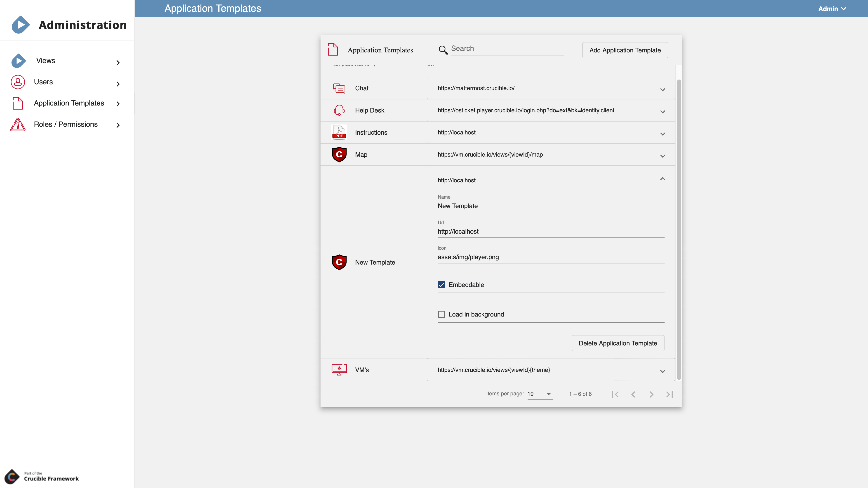Open the items per page dropdown
Image resolution: width=868 pixels, height=488 pixels.
540,394
